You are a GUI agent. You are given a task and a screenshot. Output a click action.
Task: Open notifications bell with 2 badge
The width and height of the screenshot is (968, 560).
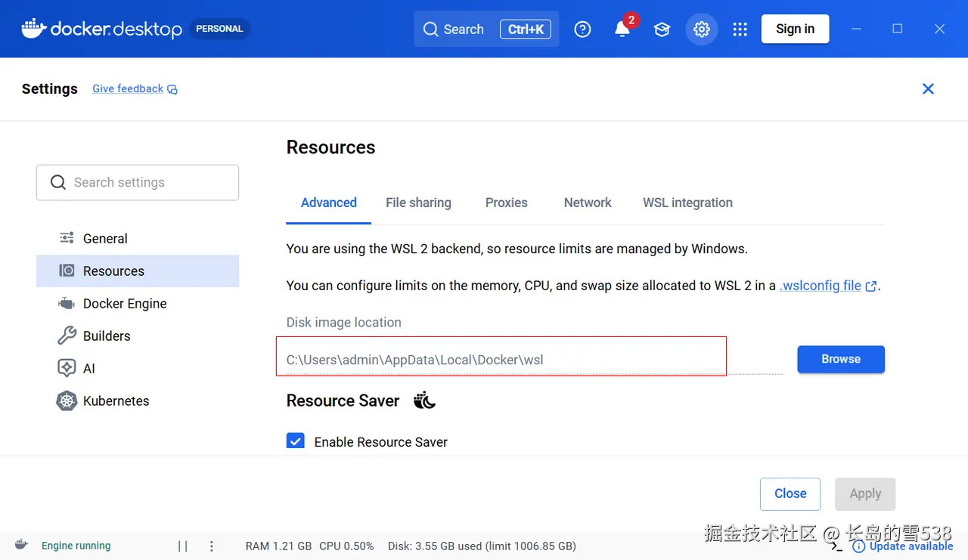pyautogui.click(x=623, y=29)
